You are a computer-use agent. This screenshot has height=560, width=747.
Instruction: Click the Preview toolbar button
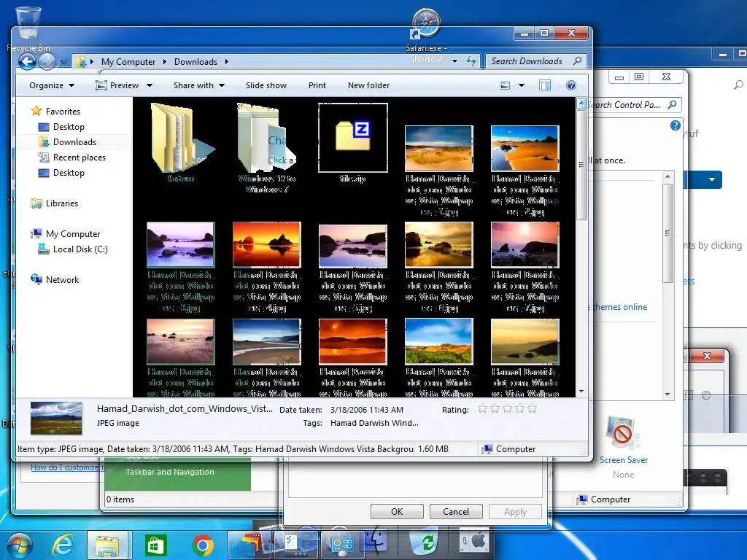(117, 85)
